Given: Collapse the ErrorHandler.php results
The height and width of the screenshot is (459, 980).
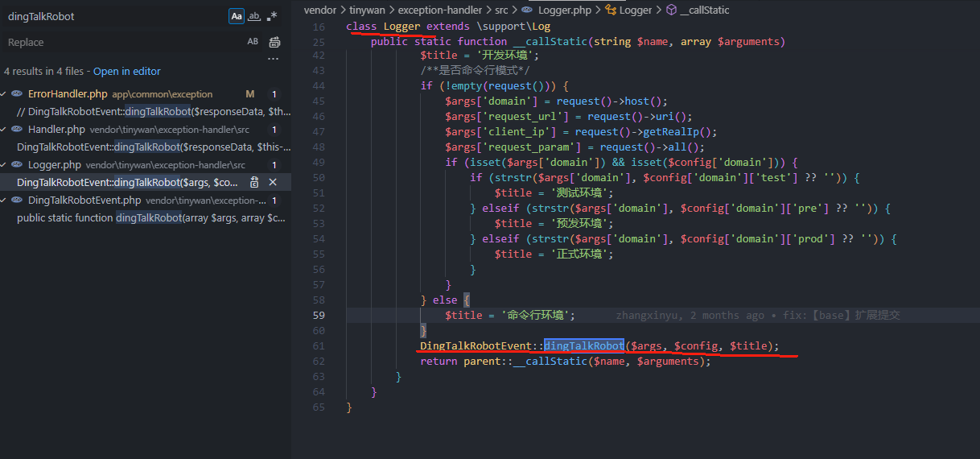Looking at the screenshot, I should pyautogui.click(x=5, y=94).
